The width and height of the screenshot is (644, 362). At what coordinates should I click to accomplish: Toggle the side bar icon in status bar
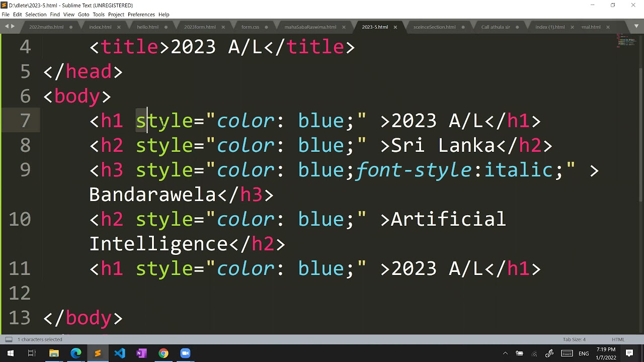pos(9,339)
